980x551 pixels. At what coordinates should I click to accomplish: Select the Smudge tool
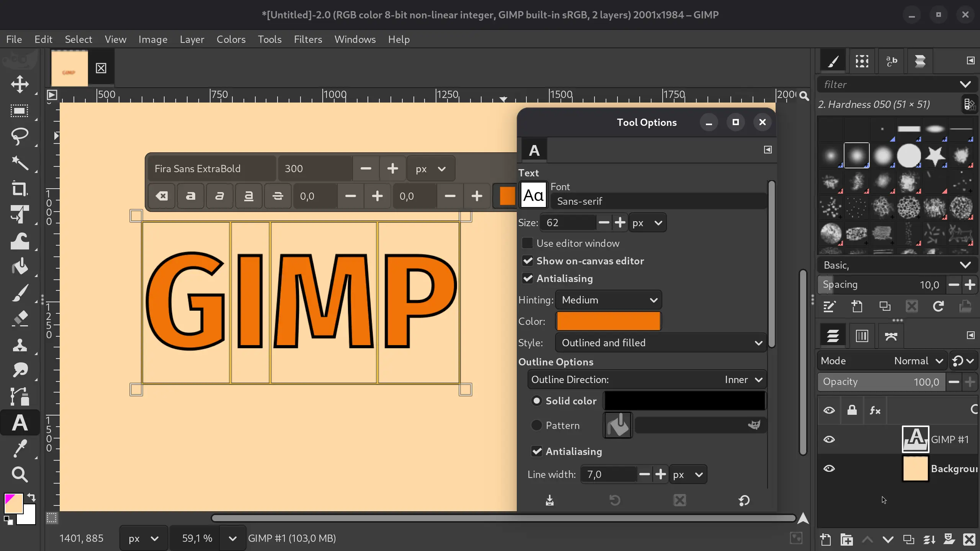(x=20, y=370)
